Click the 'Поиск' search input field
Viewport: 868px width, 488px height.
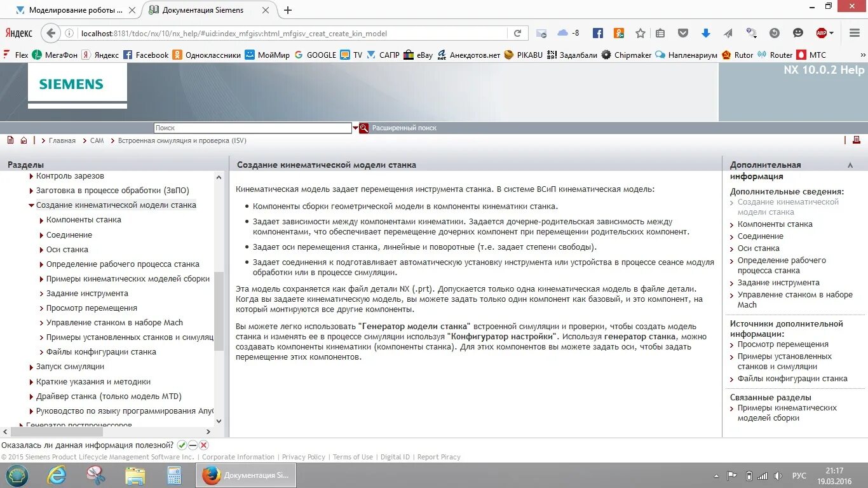tap(252, 128)
